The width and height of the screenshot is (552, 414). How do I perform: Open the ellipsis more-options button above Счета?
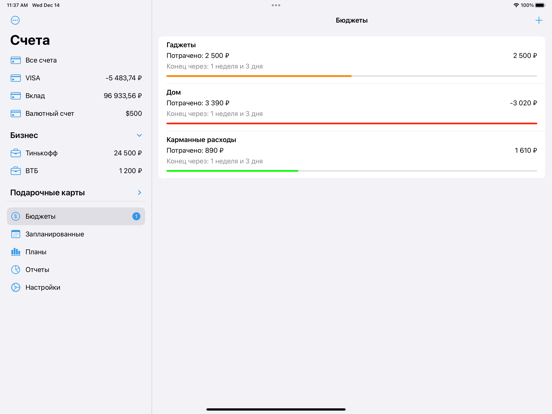[15, 20]
